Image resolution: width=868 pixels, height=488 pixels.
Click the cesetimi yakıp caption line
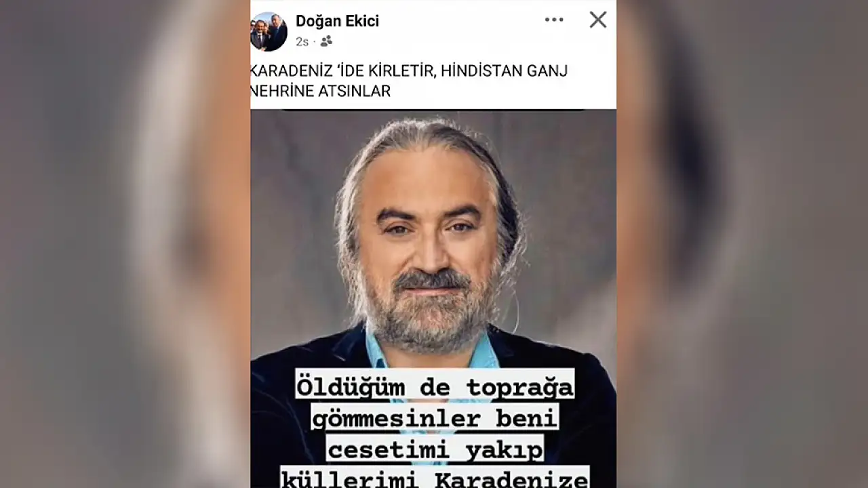pyautogui.click(x=434, y=449)
